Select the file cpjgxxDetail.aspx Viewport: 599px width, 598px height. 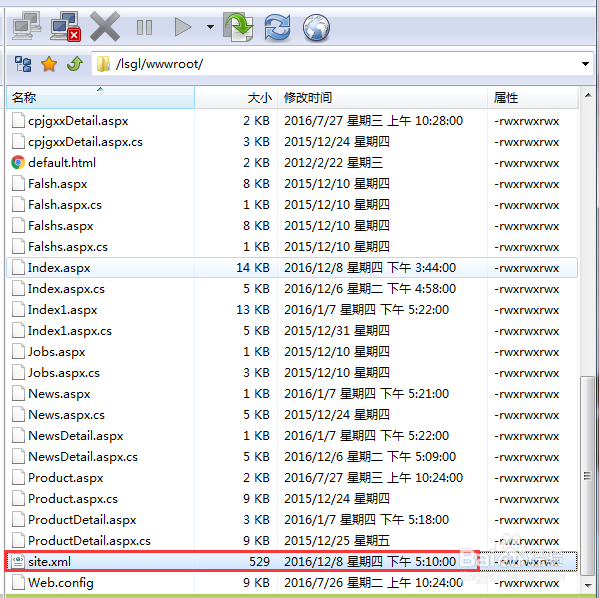click(292, 121)
